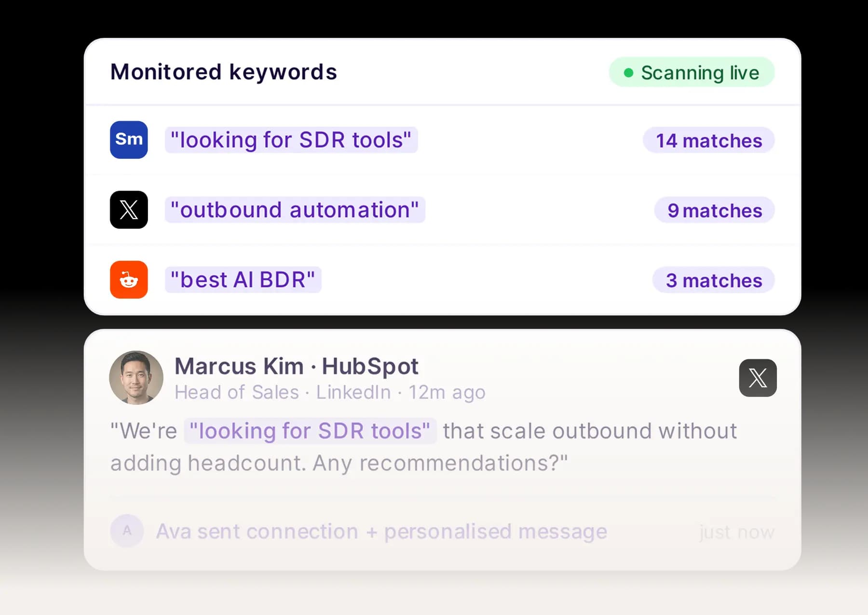Expand the 14 matches list
The width and height of the screenshot is (868, 615).
pos(708,140)
